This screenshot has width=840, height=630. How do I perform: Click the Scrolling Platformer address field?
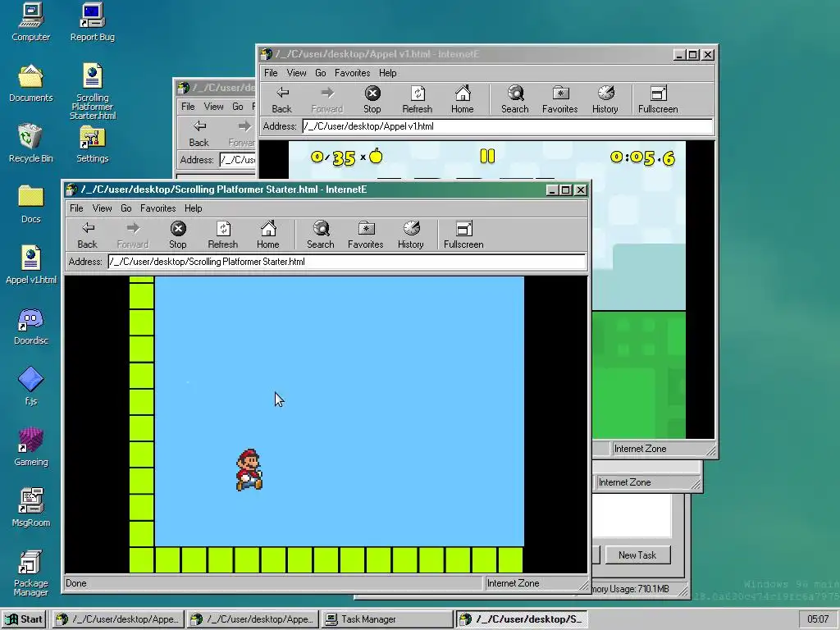tap(347, 262)
